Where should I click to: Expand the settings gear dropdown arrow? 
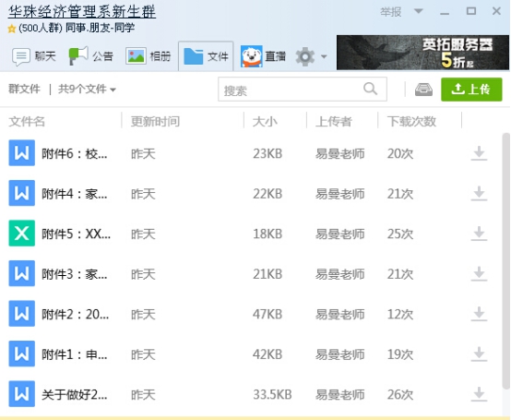click(x=324, y=56)
